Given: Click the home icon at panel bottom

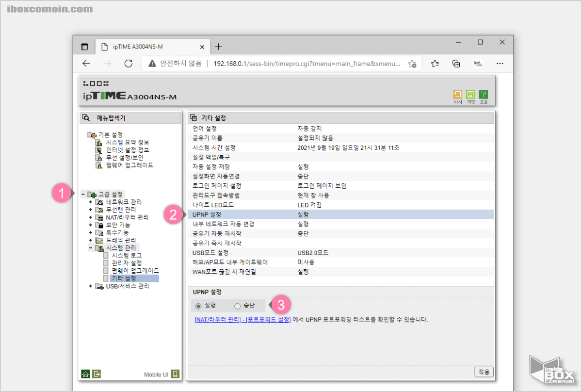Looking at the screenshot, I should [85, 374].
